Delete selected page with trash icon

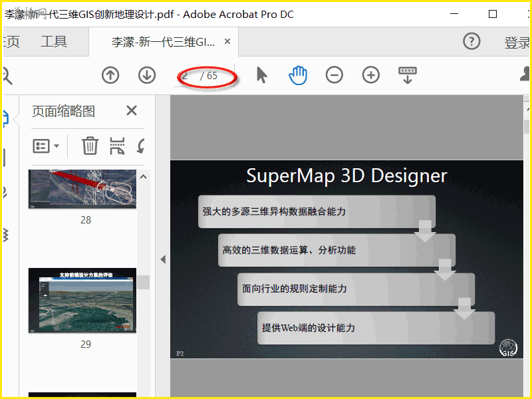click(x=90, y=146)
